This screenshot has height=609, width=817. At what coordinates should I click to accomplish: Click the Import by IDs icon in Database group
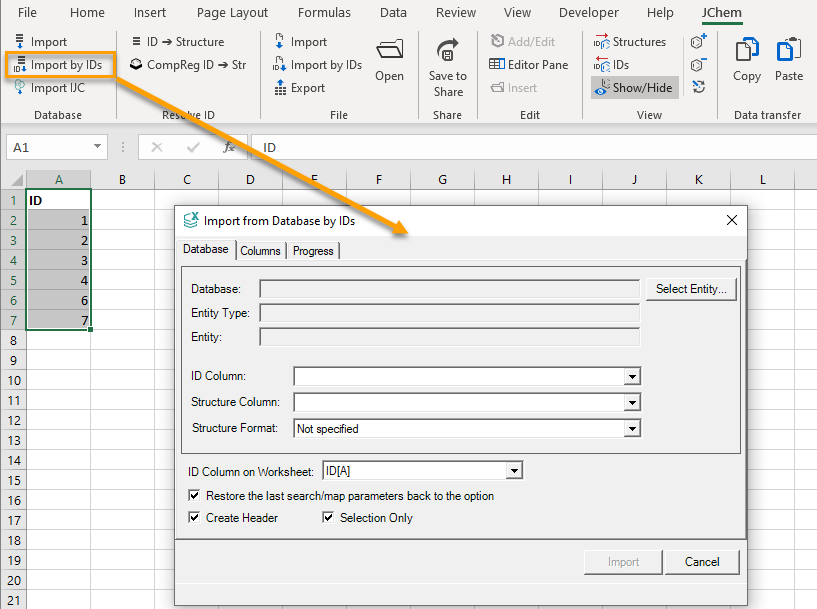20,65
